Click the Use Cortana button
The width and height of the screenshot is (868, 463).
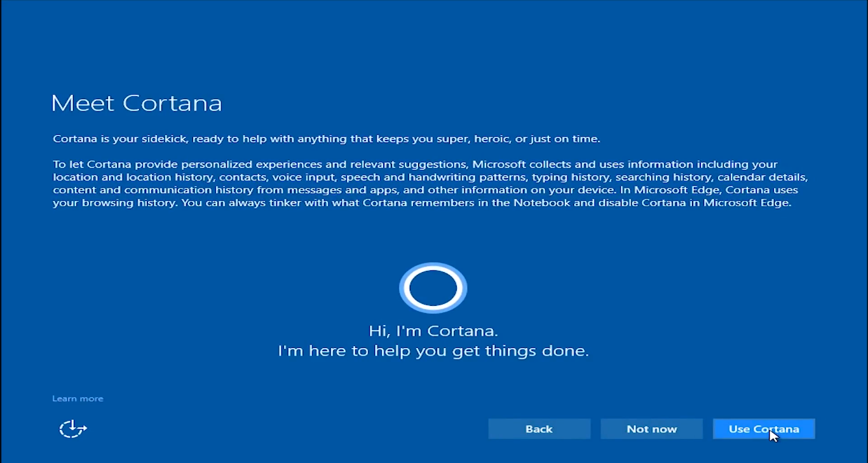click(764, 429)
